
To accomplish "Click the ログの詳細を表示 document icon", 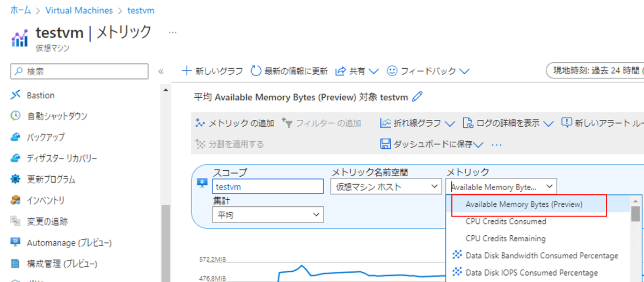I will [x=468, y=123].
